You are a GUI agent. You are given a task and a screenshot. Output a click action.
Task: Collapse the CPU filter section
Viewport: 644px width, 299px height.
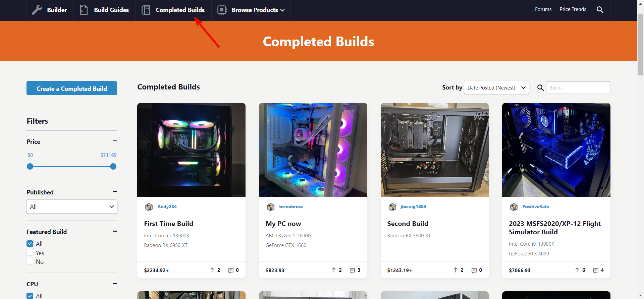pyautogui.click(x=115, y=283)
